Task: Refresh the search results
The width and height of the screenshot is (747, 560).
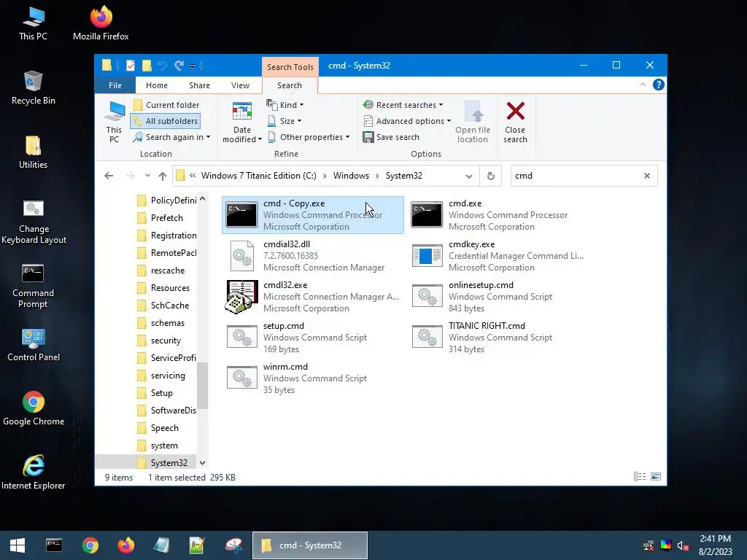Action: pyautogui.click(x=491, y=176)
